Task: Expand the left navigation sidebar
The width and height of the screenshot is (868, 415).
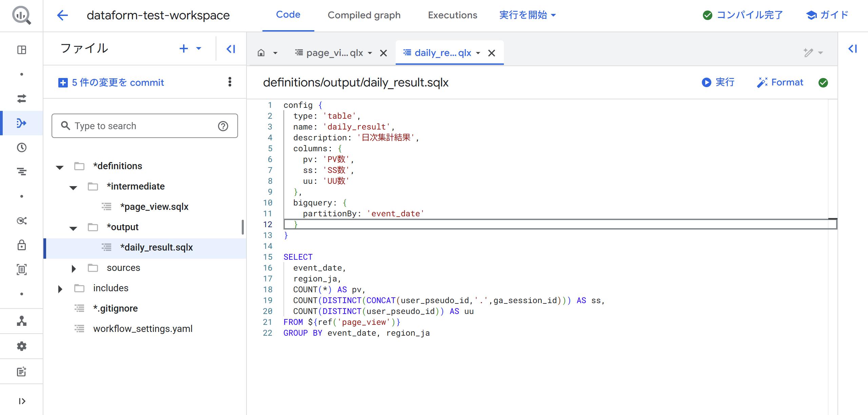Action: coord(21,401)
